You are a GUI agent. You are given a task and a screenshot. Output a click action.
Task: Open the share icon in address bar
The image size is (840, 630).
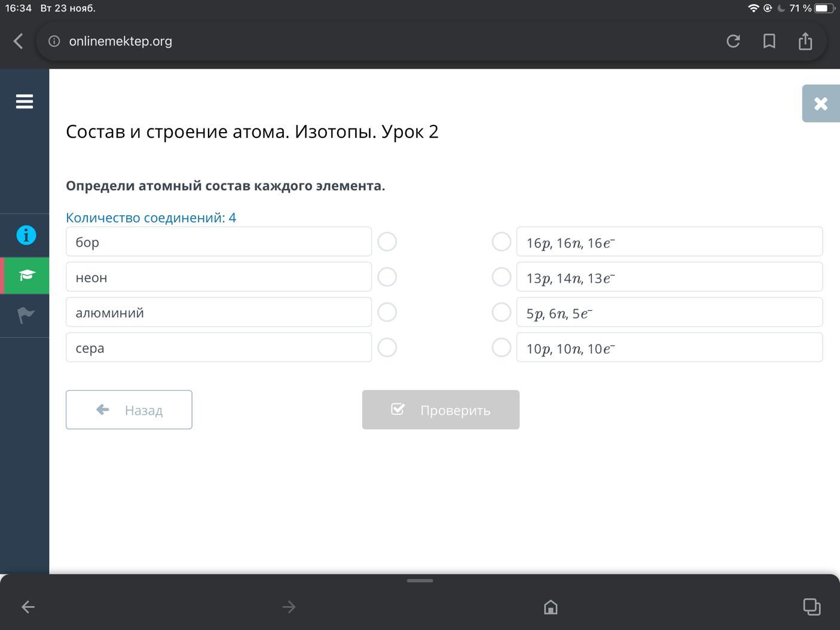805,41
